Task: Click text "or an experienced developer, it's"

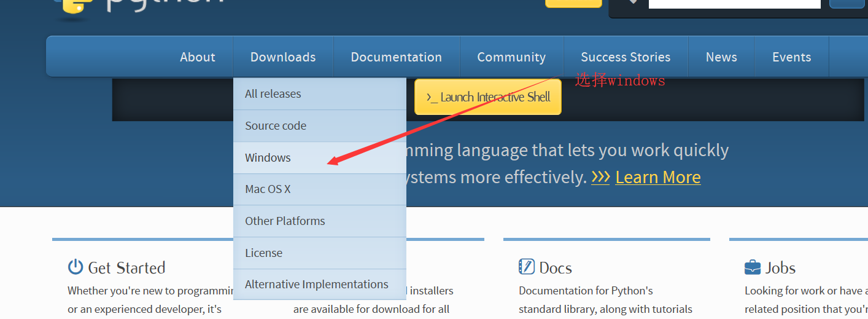Action: 144,309
